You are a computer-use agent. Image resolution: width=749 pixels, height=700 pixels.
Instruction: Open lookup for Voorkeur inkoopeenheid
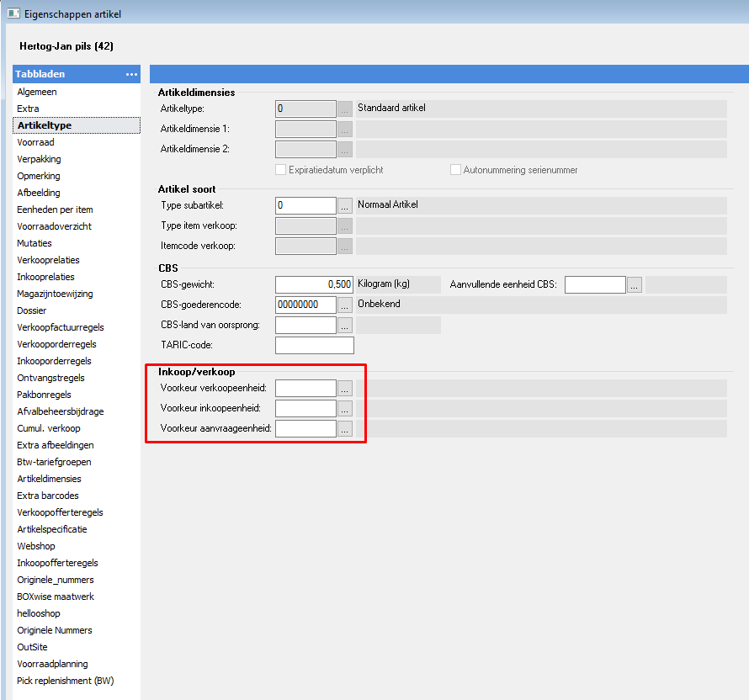tap(345, 408)
